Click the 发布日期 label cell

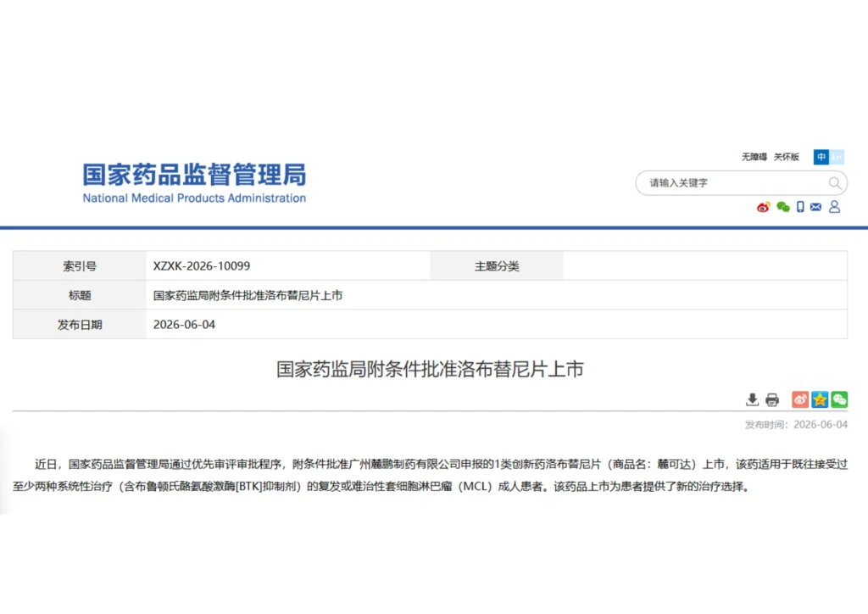[x=80, y=325]
